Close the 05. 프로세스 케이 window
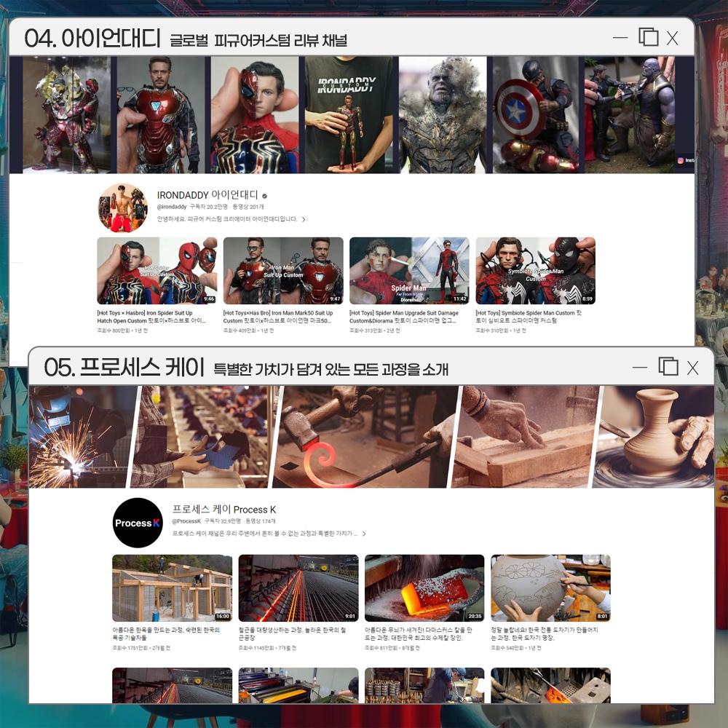728x728 pixels. (x=693, y=368)
